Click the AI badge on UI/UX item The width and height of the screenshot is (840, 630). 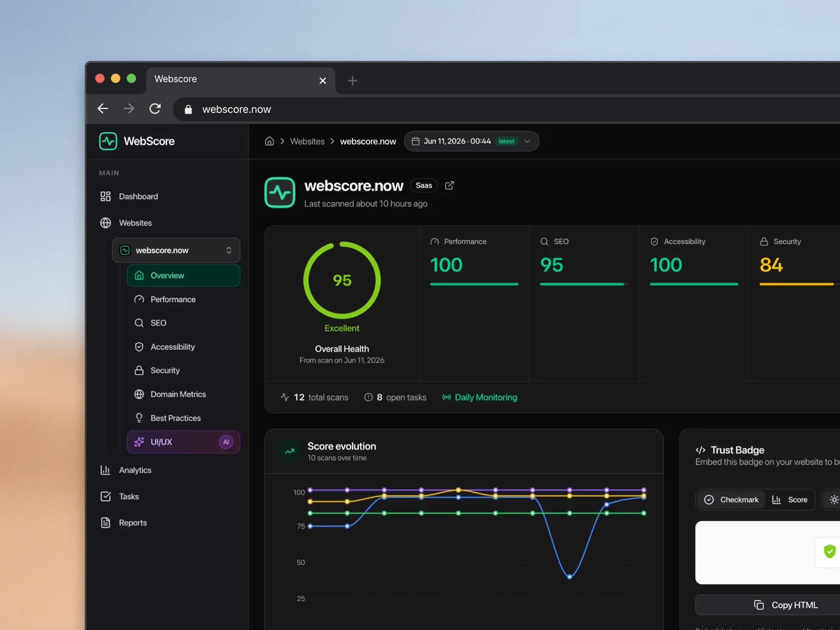coord(226,442)
